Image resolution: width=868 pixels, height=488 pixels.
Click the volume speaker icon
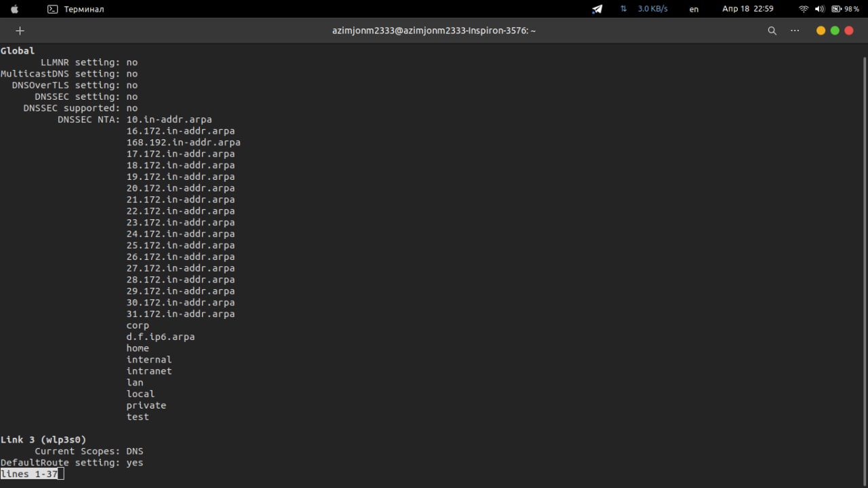point(819,10)
